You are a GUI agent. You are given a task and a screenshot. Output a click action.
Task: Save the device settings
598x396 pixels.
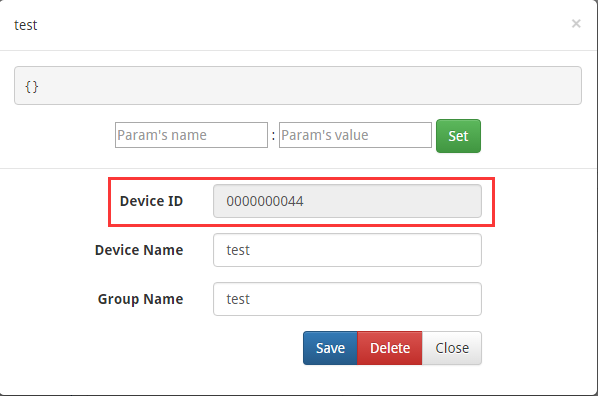[x=330, y=348]
